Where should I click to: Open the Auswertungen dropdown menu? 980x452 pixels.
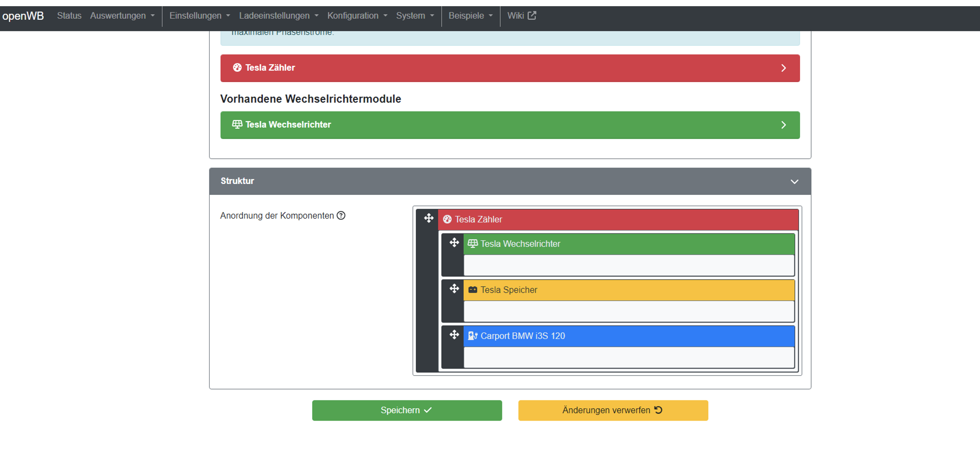point(122,16)
